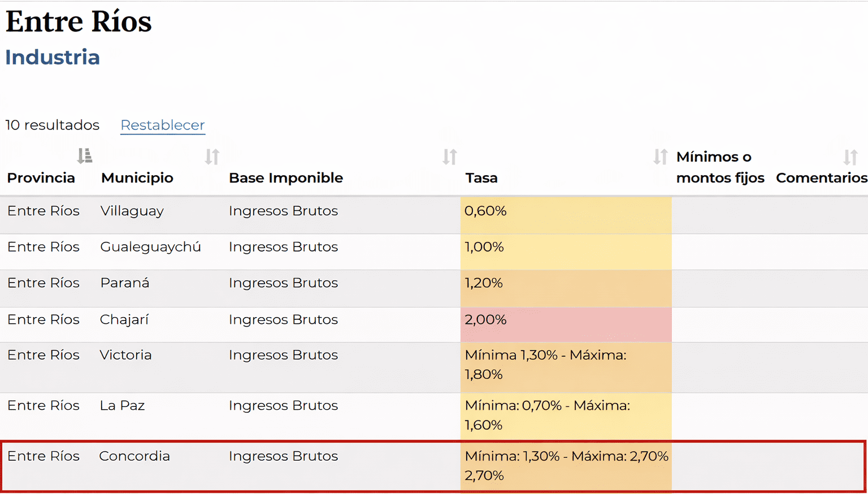The width and height of the screenshot is (868, 494).
Task: Sort the table by Municipio using its arrows icon
Action: (x=212, y=157)
